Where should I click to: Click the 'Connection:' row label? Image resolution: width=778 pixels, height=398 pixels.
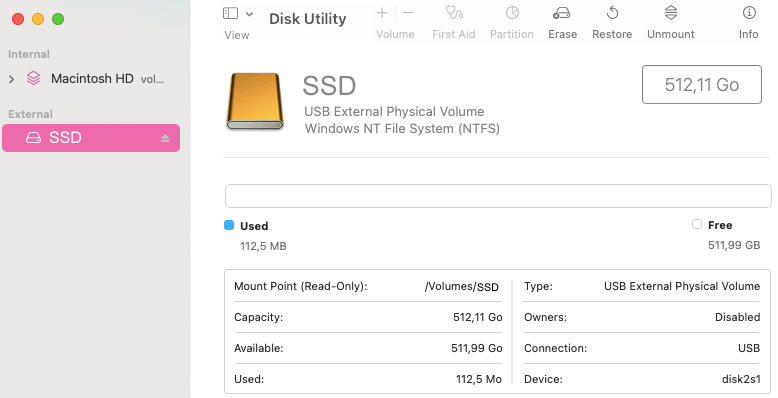(556, 348)
